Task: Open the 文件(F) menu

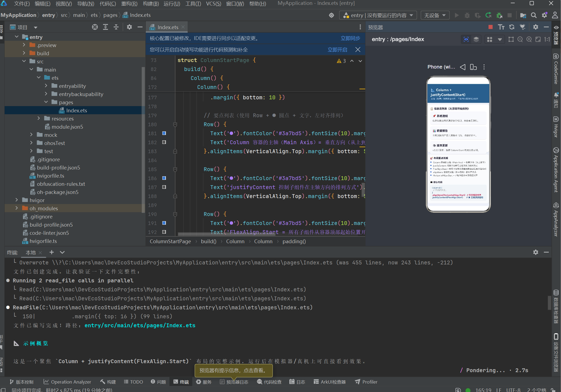Action: (x=22, y=4)
